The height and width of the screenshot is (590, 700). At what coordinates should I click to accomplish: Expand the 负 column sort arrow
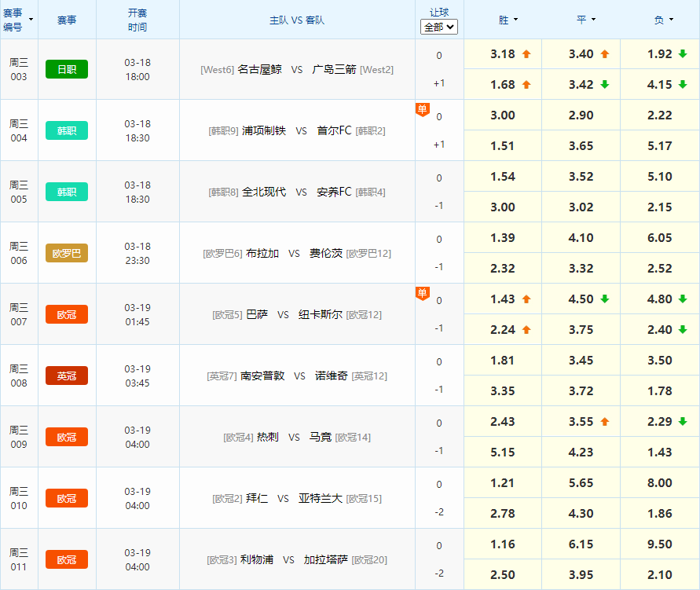tap(672, 20)
